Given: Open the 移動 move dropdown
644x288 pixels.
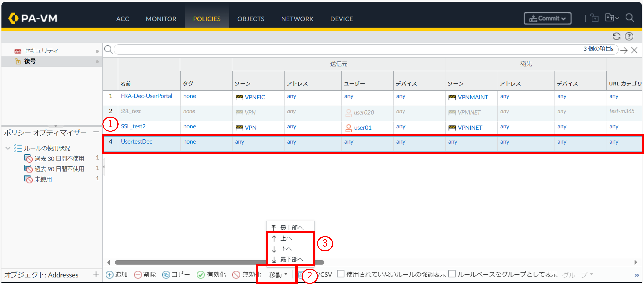Looking at the screenshot, I should click(278, 275).
